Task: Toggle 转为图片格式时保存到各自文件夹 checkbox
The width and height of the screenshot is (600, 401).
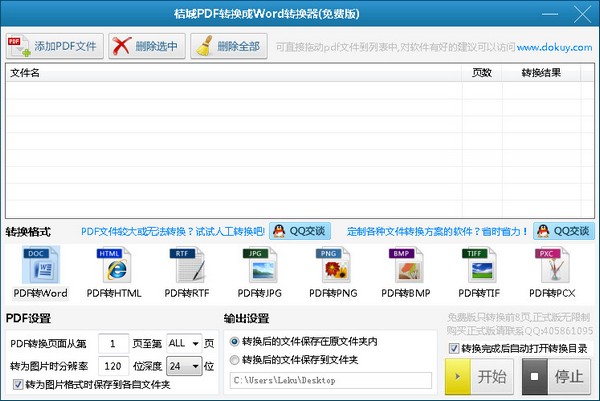Action: pos(18,384)
